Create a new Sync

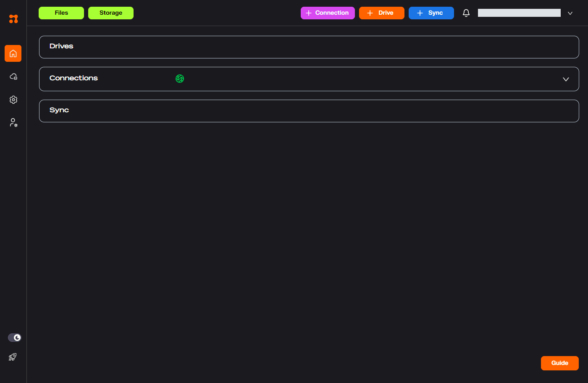(x=431, y=13)
